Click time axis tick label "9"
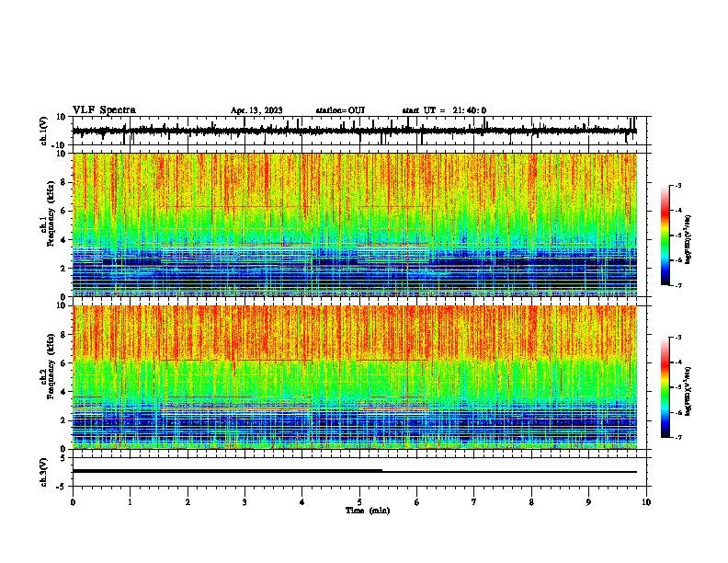This screenshot has height=563, width=728. (588, 502)
